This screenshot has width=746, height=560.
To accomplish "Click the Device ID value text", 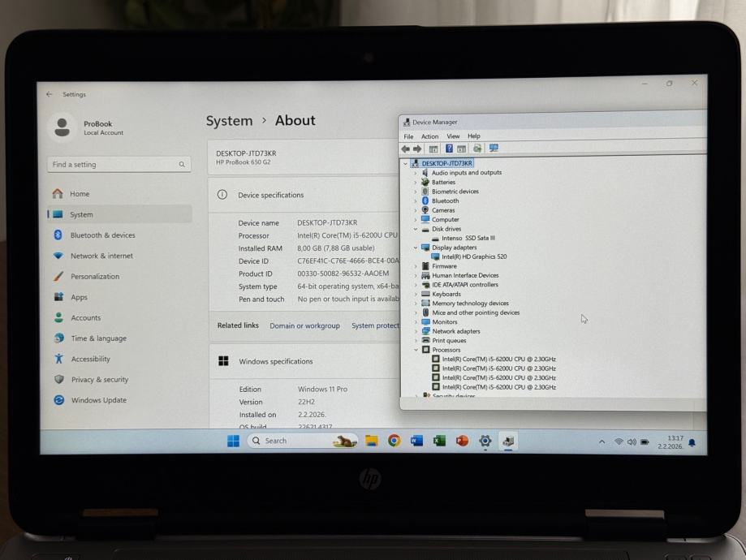I will tap(348, 261).
